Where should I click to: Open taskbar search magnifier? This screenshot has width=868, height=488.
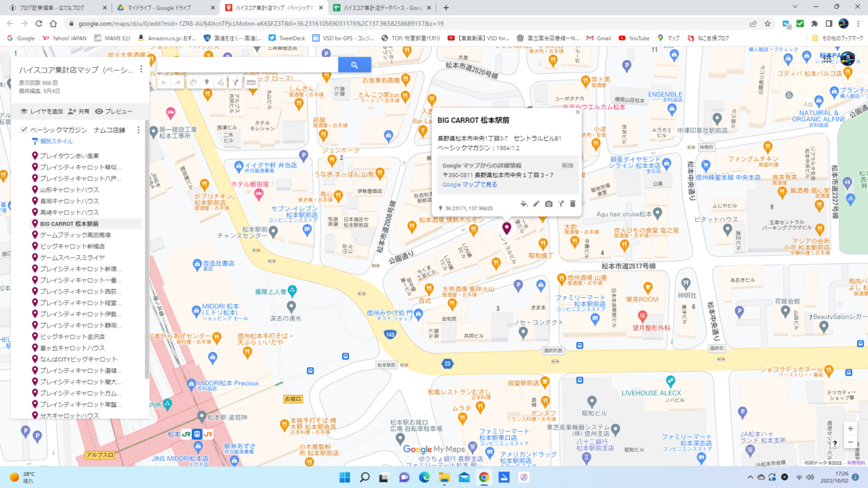pyautogui.click(x=365, y=477)
